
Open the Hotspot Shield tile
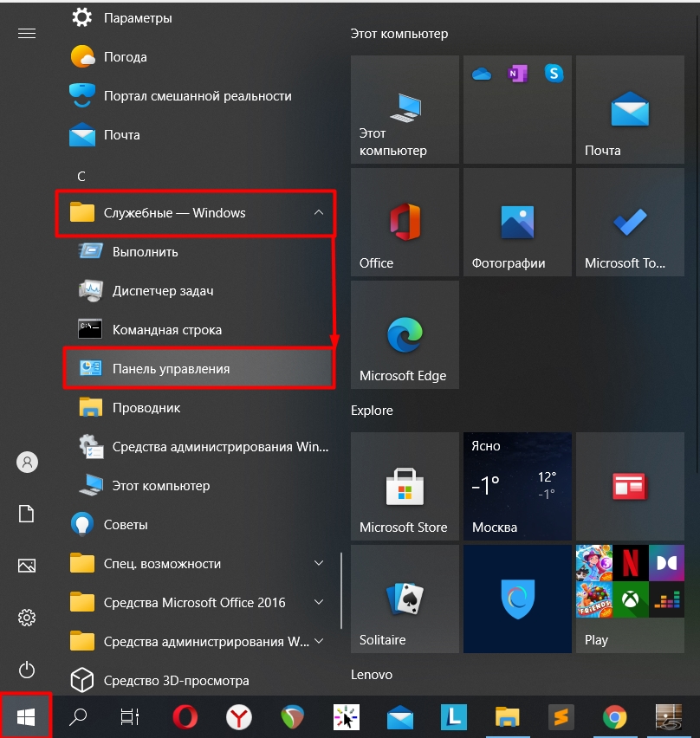(517, 599)
